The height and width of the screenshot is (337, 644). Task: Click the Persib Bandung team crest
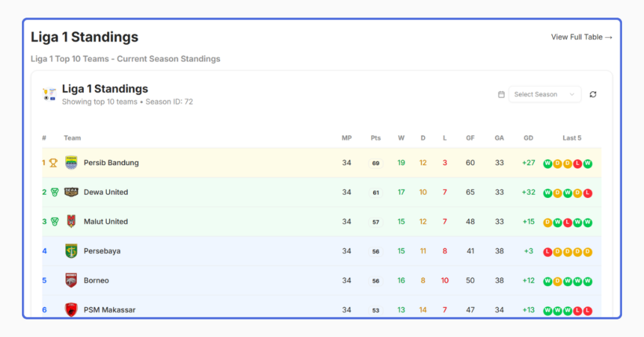pos(71,163)
